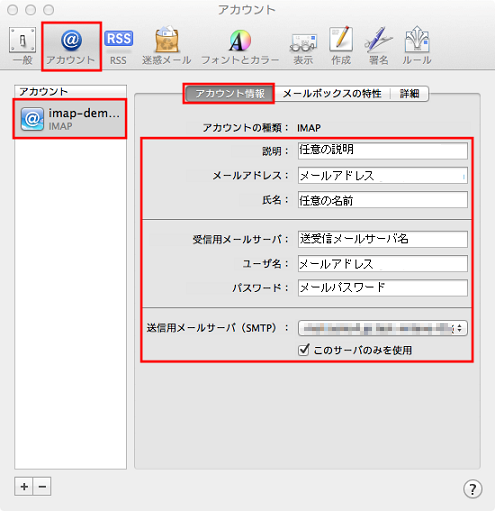Viewport: 495px width, 511px height.
Task: Open the ルール rules pane
Action: 417,46
